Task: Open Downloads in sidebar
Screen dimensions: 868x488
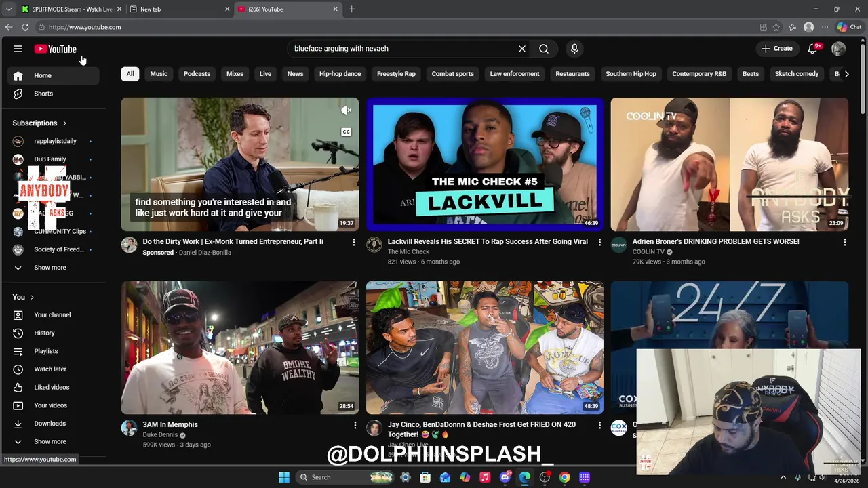Action: click(52, 424)
